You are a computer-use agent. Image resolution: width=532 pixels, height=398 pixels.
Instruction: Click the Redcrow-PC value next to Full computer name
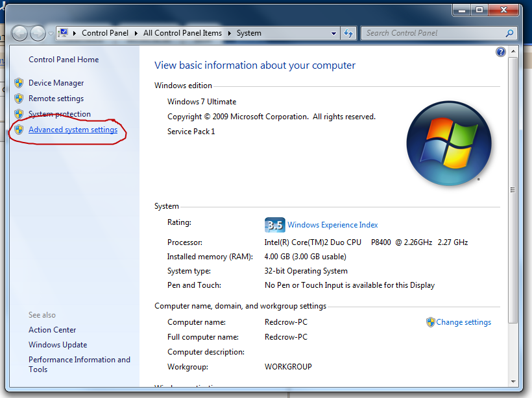286,337
